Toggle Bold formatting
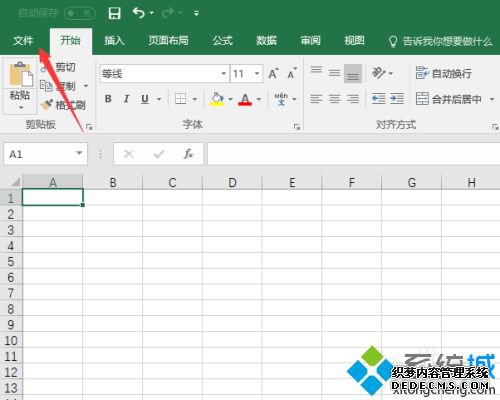Screen dimensions: 500x400 click(108, 99)
